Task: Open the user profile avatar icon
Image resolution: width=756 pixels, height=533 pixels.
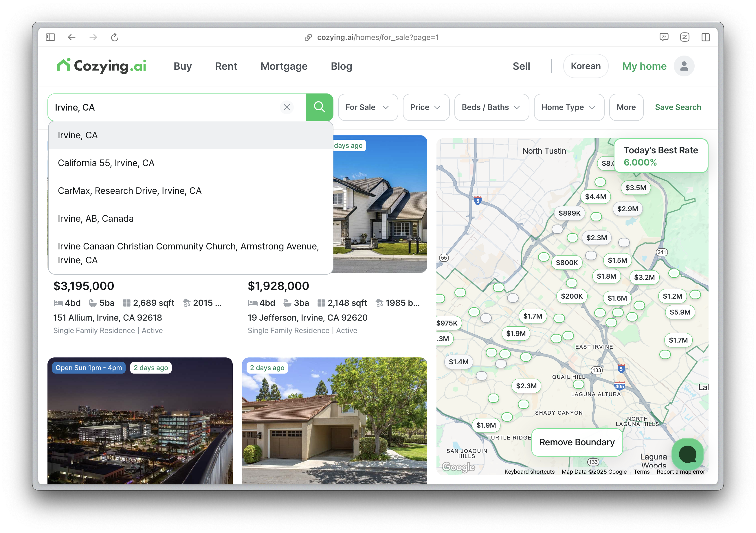Action: (x=684, y=66)
